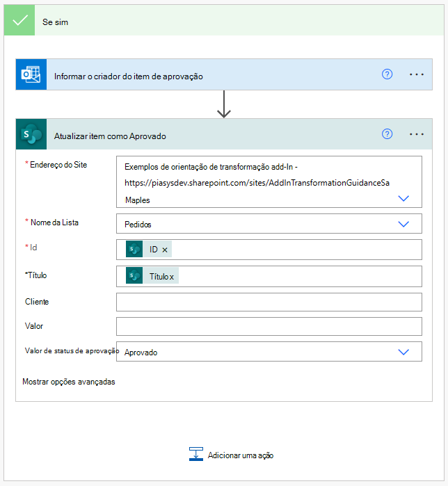Click the SharePoint icon in the Título token
The image size is (448, 486).
coord(134,275)
